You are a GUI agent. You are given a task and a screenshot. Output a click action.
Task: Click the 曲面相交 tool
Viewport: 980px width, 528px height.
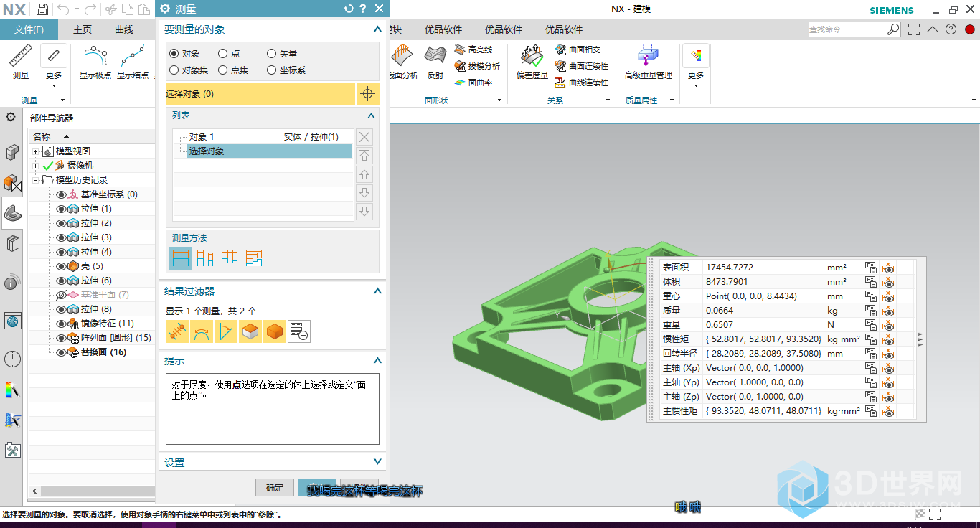pos(578,49)
